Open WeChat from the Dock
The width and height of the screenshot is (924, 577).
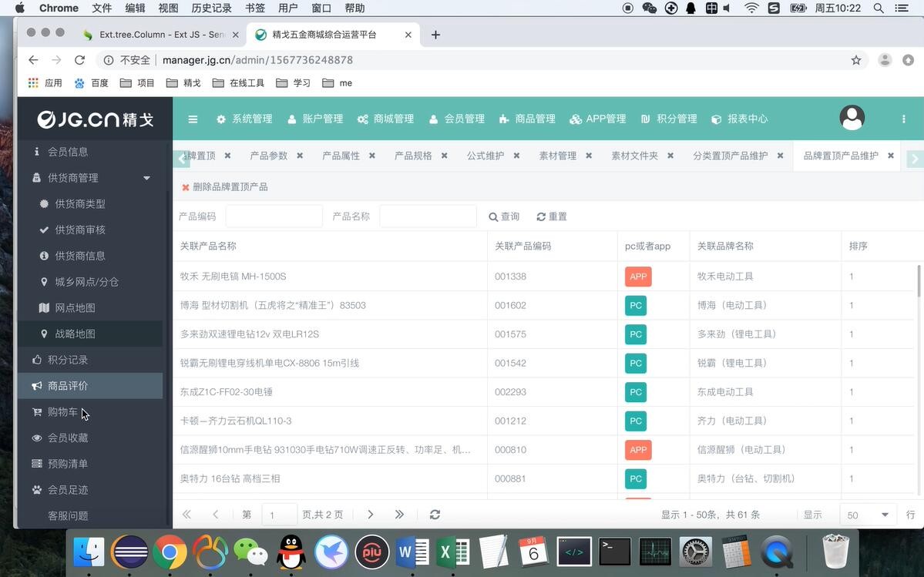pyautogui.click(x=250, y=552)
